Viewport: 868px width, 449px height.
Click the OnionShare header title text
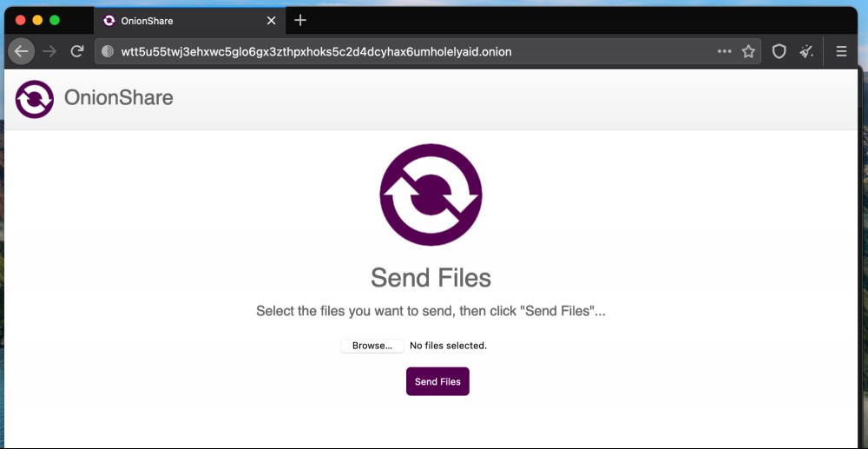tap(119, 98)
